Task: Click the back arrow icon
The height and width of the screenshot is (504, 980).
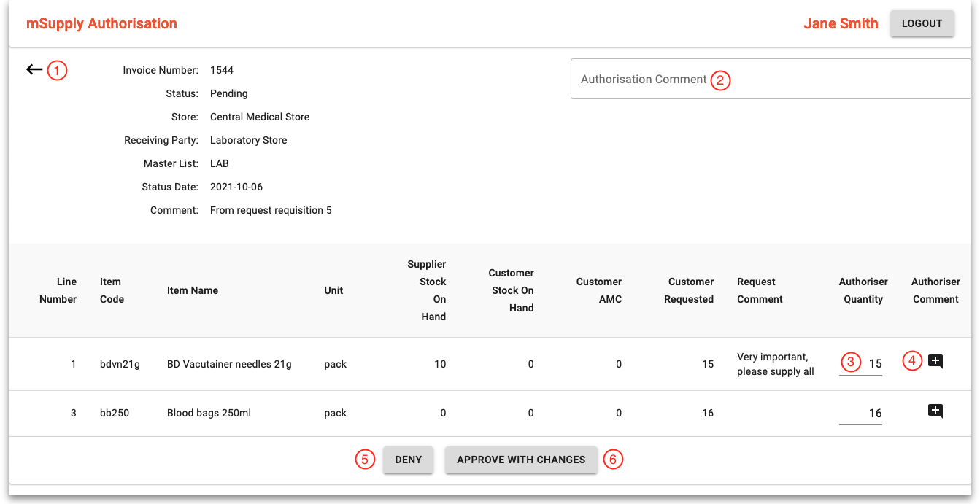Action: click(x=34, y=70)
